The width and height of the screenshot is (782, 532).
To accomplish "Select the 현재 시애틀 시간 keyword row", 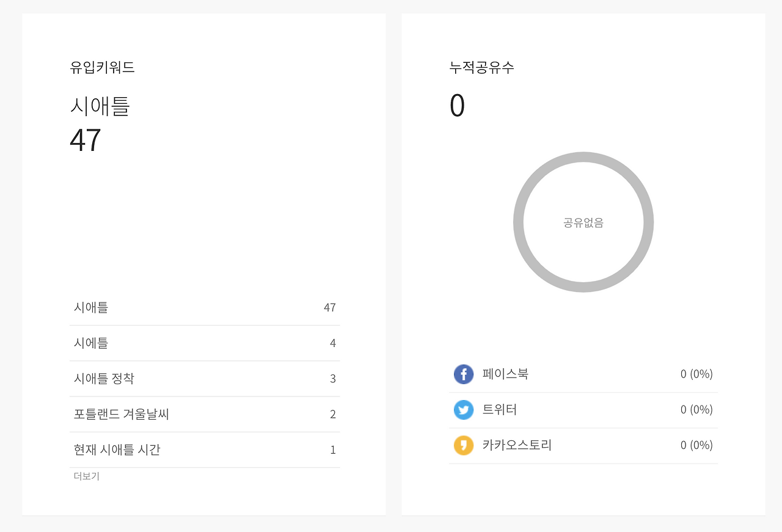I will pos(205,450).
